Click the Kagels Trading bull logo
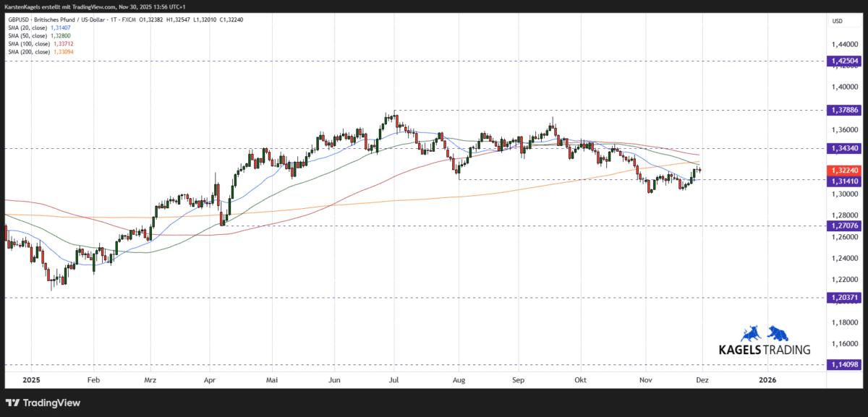The height and width of the screenshot is (417, 868). tap(750, 334)
